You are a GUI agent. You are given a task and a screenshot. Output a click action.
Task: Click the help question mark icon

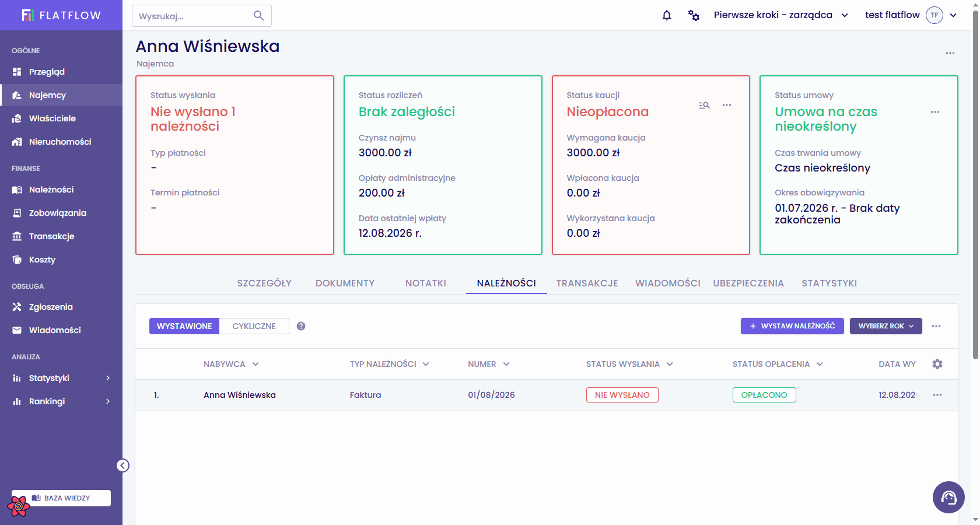click(x=301, y=326)
